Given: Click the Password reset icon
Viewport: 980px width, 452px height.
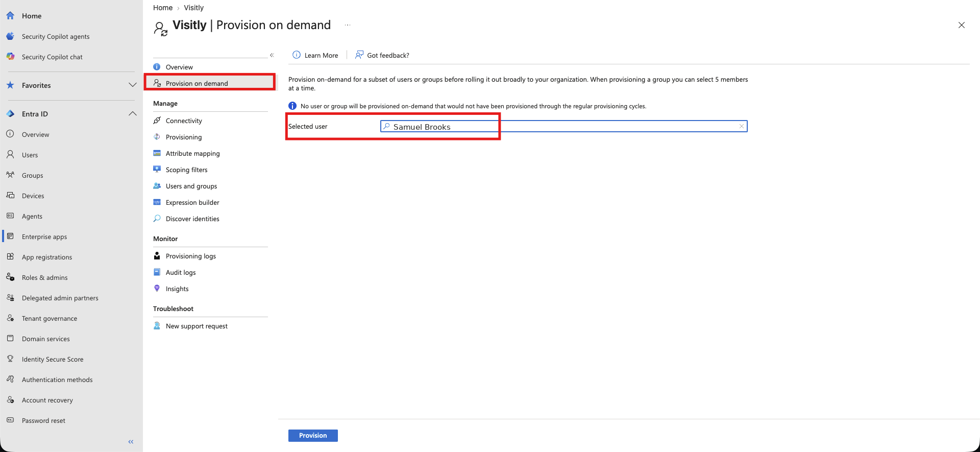Looking at the screenshot, I should click(10, 420).
